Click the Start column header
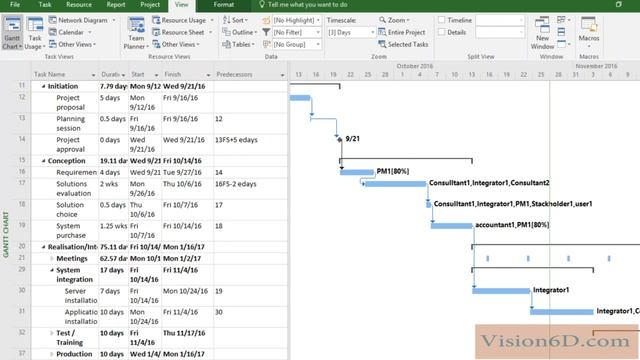Image resolution: width=640 pixels, height=360 pixels. 144,75
